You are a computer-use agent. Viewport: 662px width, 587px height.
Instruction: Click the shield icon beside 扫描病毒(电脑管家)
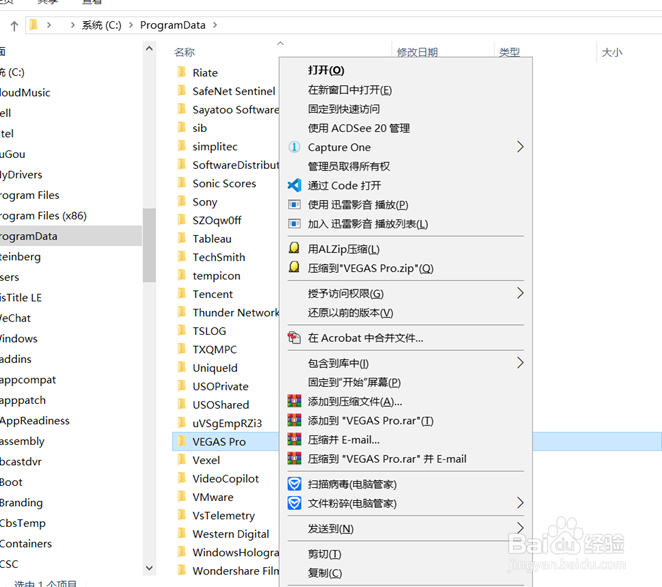pos(294,484)
